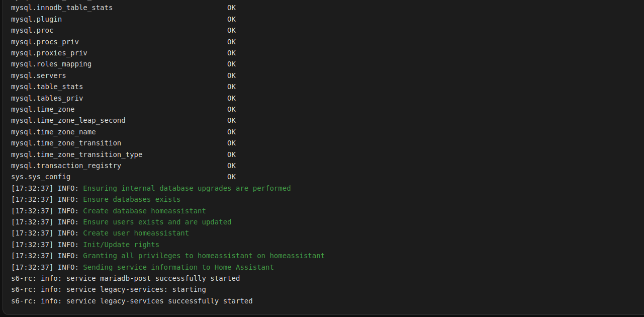Click OK status beside sys.sys_config
Viewport: 644px width, 317px height.
pos(231,177)
